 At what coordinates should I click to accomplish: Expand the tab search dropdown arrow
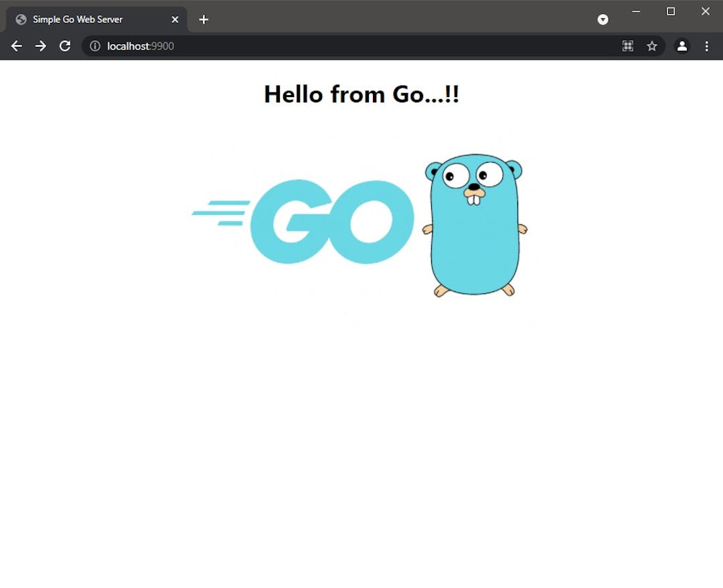coord(602,19)
